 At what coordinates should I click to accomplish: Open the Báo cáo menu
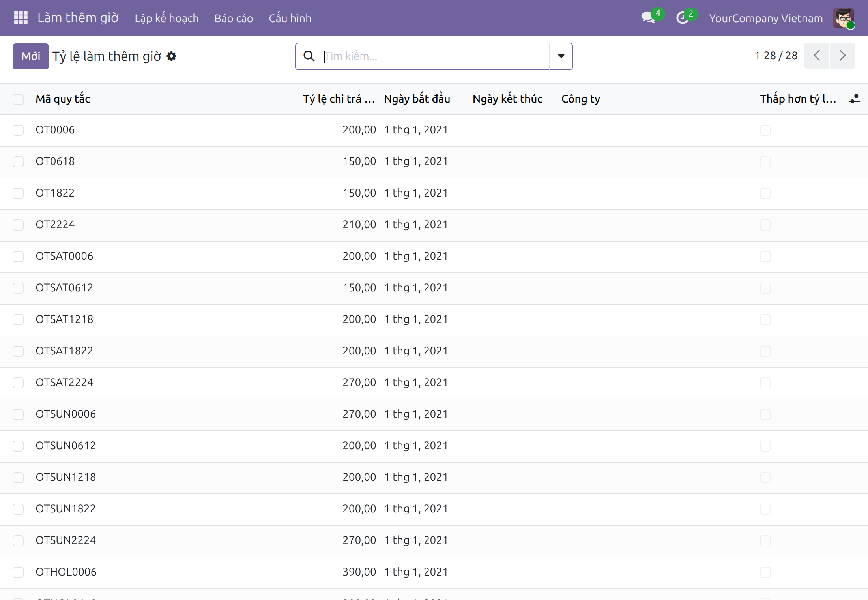point(234,18)
